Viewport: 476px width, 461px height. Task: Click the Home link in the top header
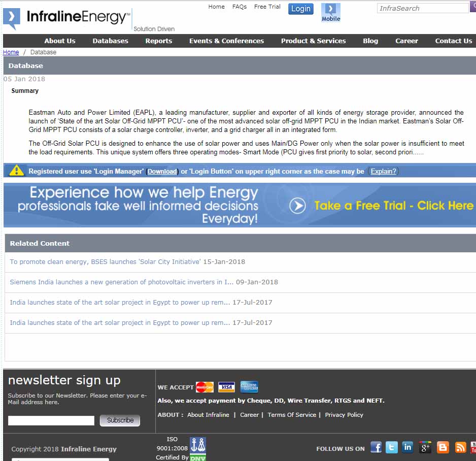217,7
